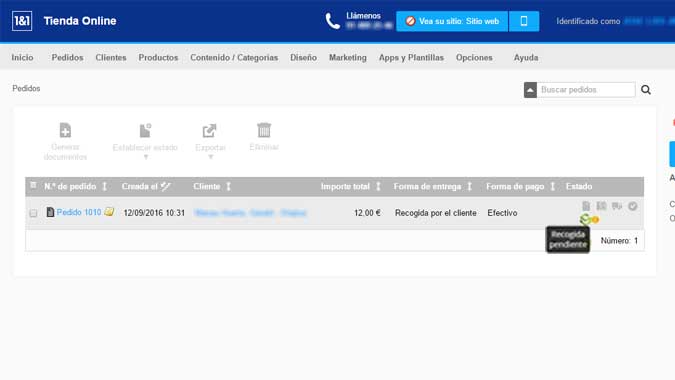
Task: Open Establecer estado dropdown
Action: (145, 142)
